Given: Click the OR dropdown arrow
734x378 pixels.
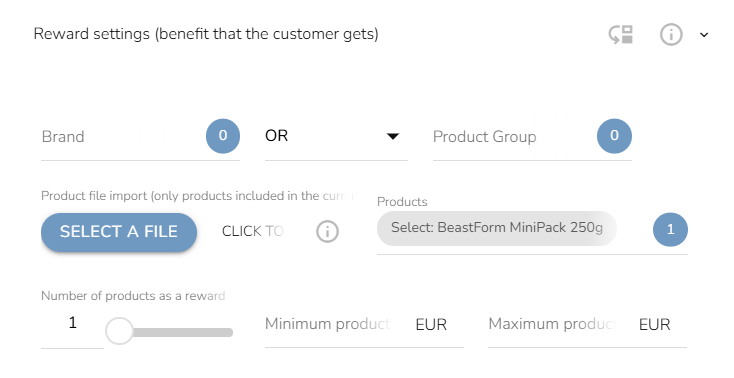Looking at the screenshot, I should point(393,136).
